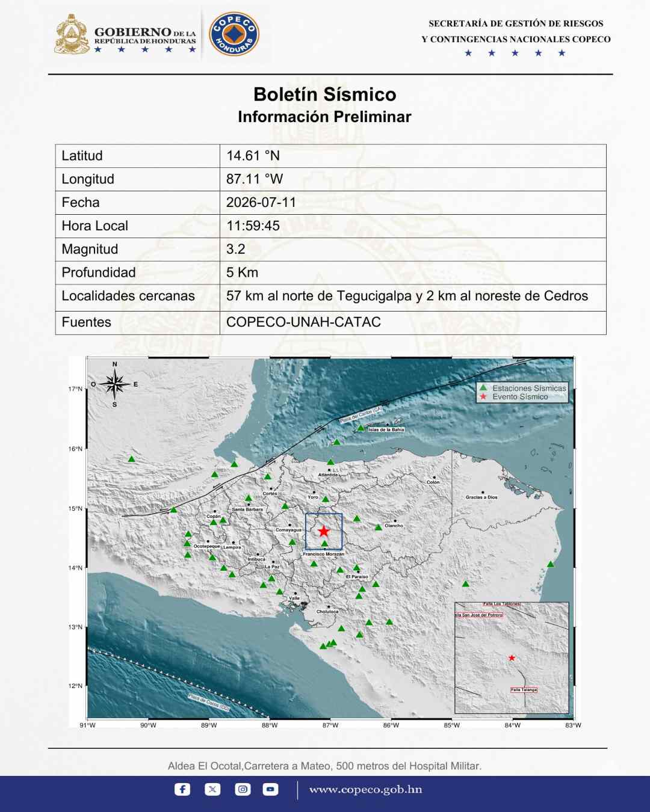Click the Longitud row label
The height and width of the screenshot is (812, 650).
click(88, 179)
